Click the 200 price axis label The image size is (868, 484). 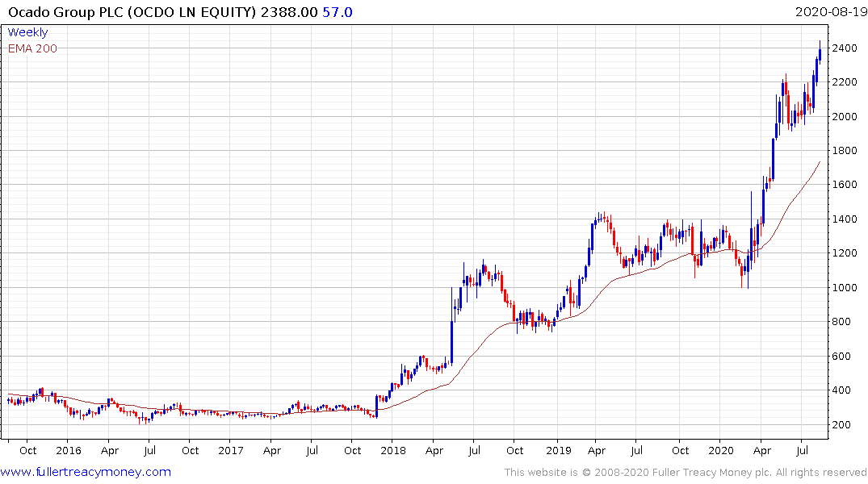coord(841,425)
